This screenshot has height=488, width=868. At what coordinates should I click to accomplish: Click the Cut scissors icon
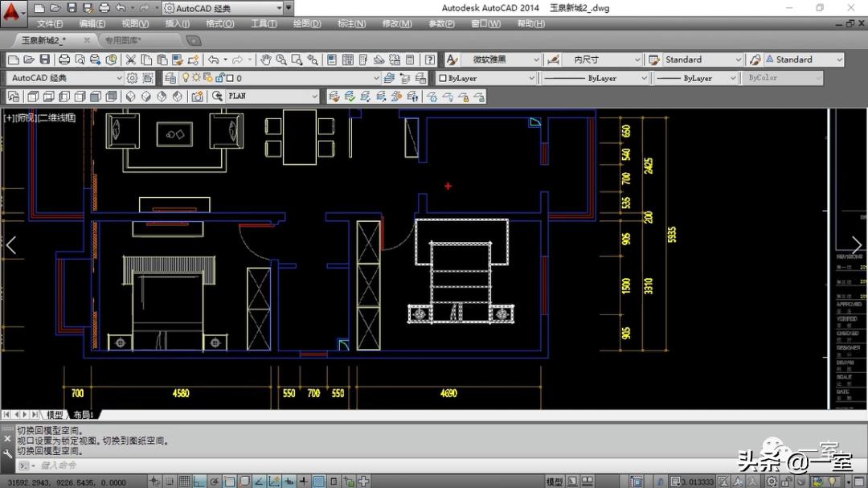(x=131, y=59)
